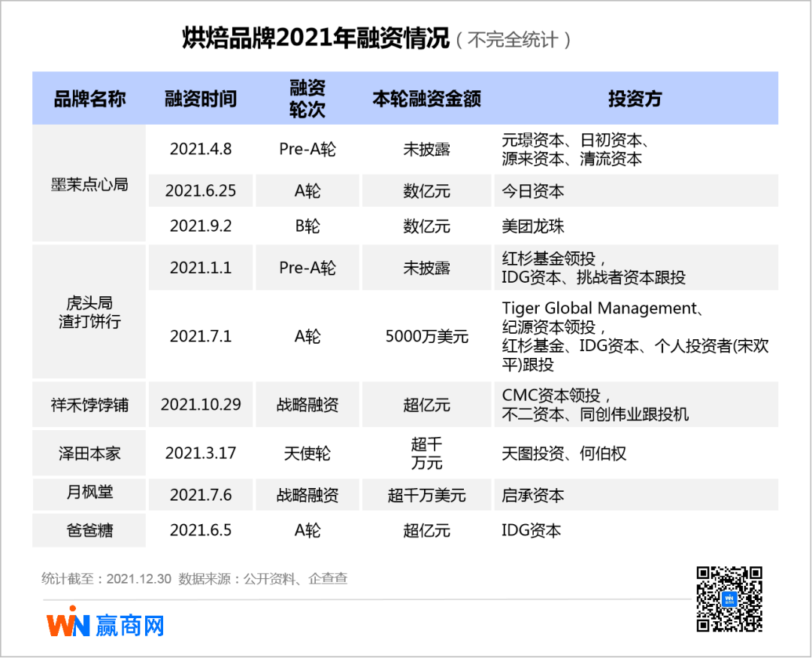This screenshot has height=658, width=812.
Task: Select the 天使轮 funding round cell
Action: tap(307, 453)
